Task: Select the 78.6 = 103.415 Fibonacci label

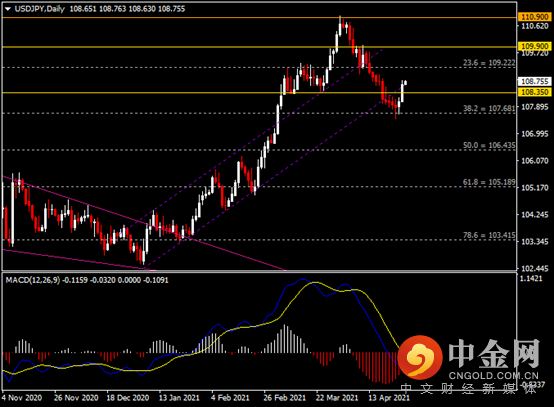Action: coord(489,235)
